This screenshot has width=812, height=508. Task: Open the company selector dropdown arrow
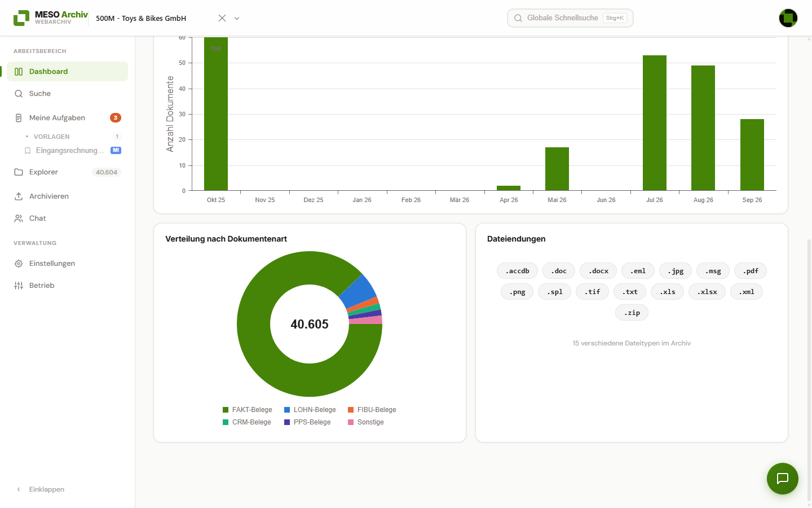coord(237,18)
